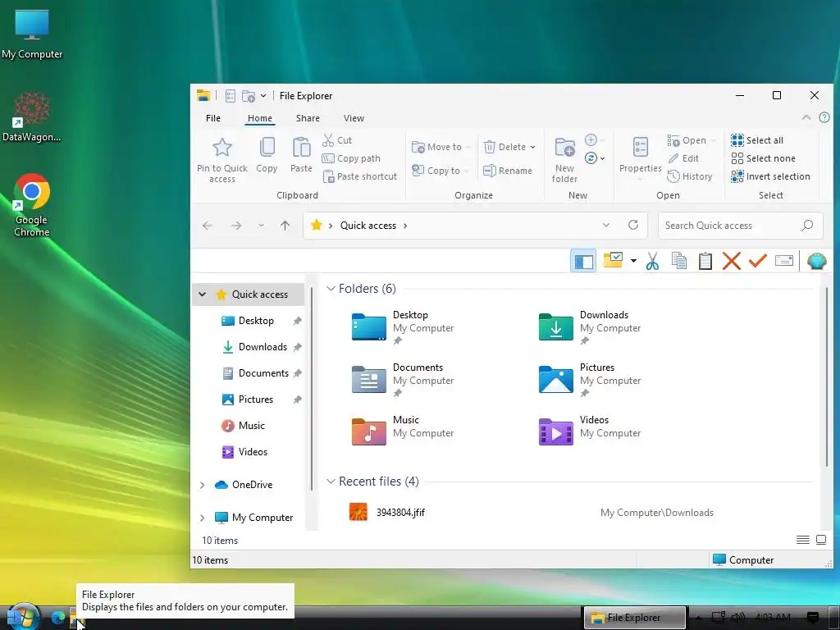
Task: Select the Documents folder tile
Action: 402,379
